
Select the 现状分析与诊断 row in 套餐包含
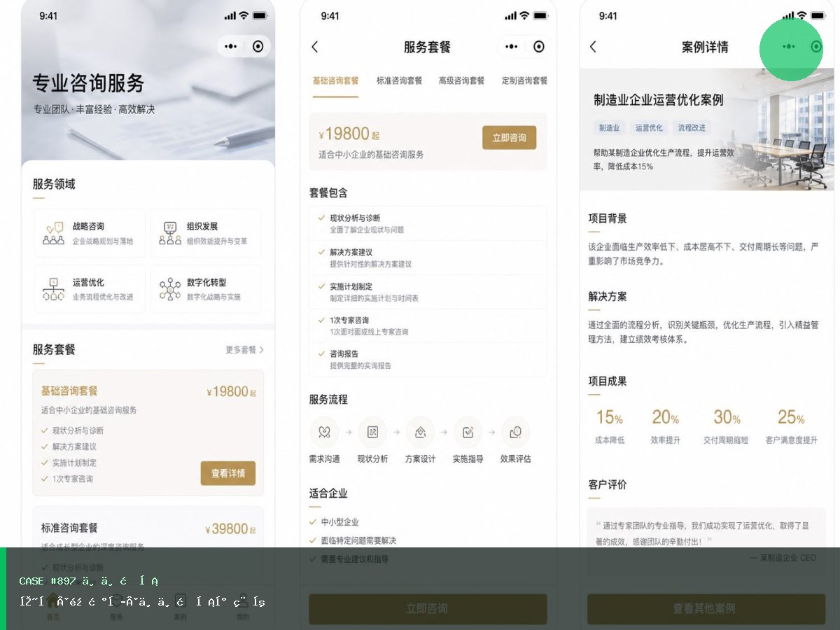click(428, 224)
